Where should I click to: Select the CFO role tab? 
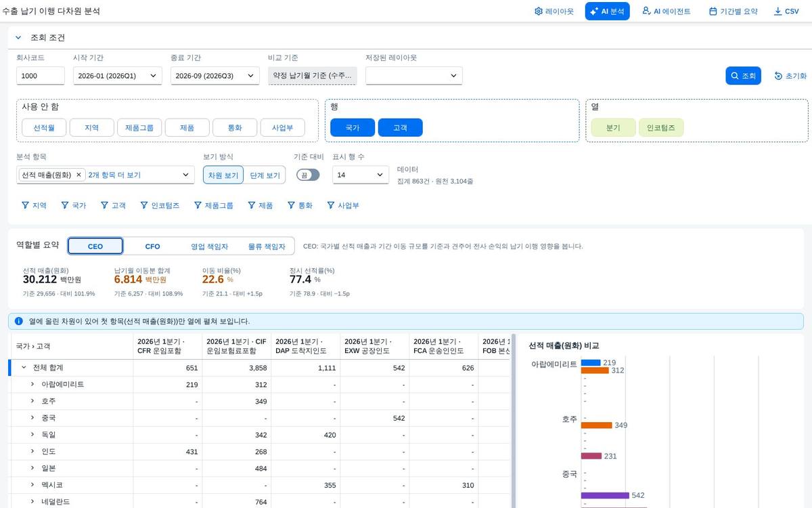tap(152, 246)
